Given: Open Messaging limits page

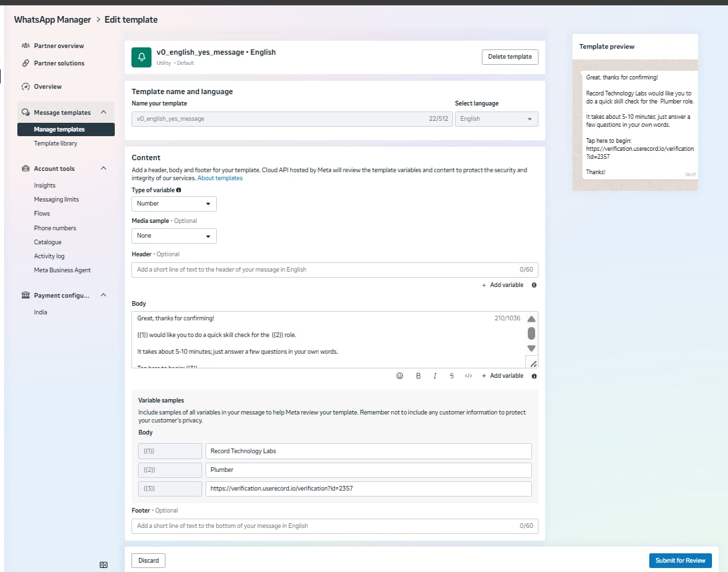Looking at the screenshot, I should [x=56, y=199].
